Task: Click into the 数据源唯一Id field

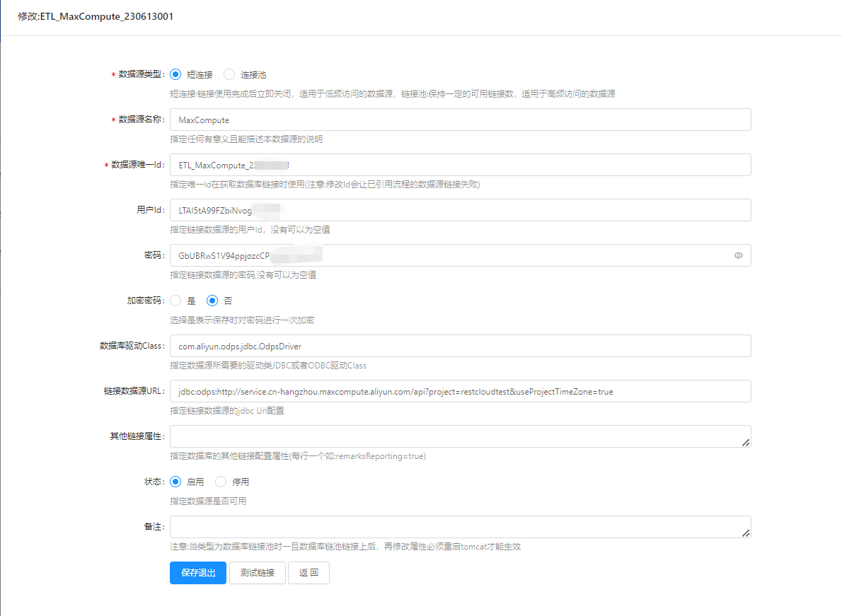Action: pos(460,165)
